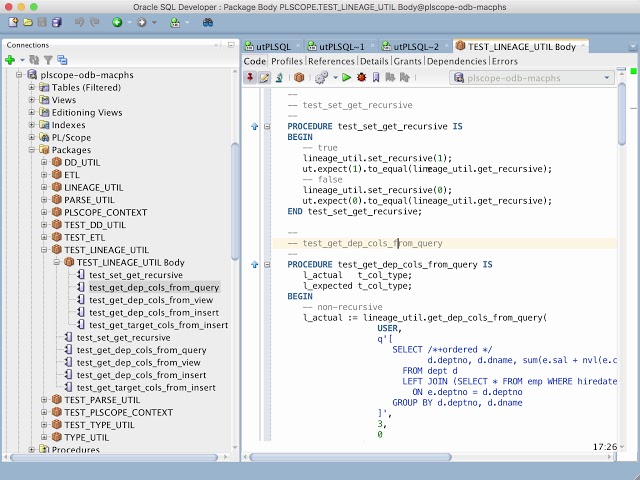Open Back history dropdown arrow

tap(129, 22)
